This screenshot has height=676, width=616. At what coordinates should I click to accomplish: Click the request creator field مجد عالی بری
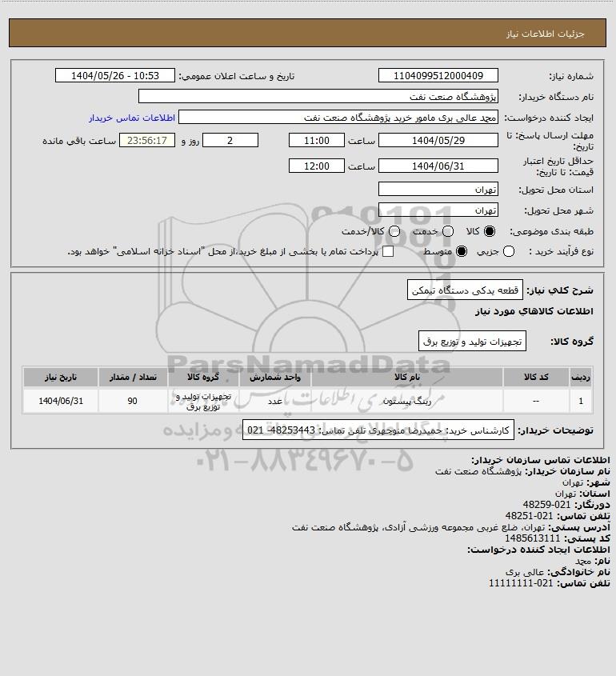click(x=338, y=118)
